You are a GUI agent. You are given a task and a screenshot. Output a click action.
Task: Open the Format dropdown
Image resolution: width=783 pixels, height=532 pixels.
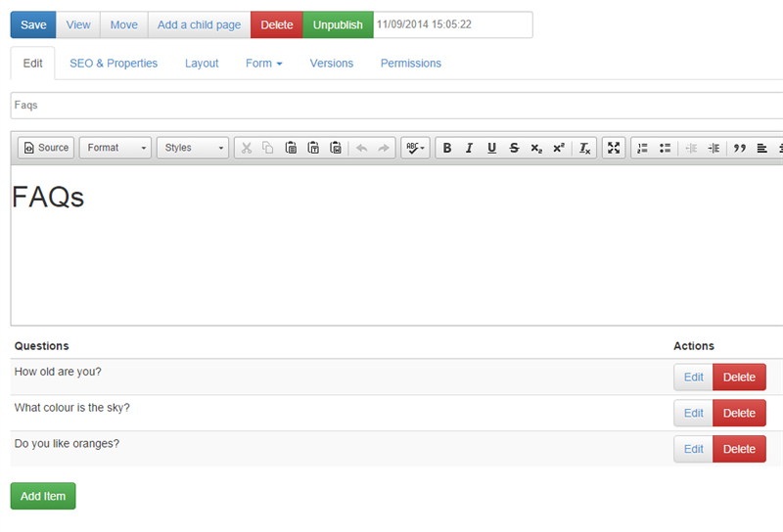pyautogui.click(x=115, y=148)
